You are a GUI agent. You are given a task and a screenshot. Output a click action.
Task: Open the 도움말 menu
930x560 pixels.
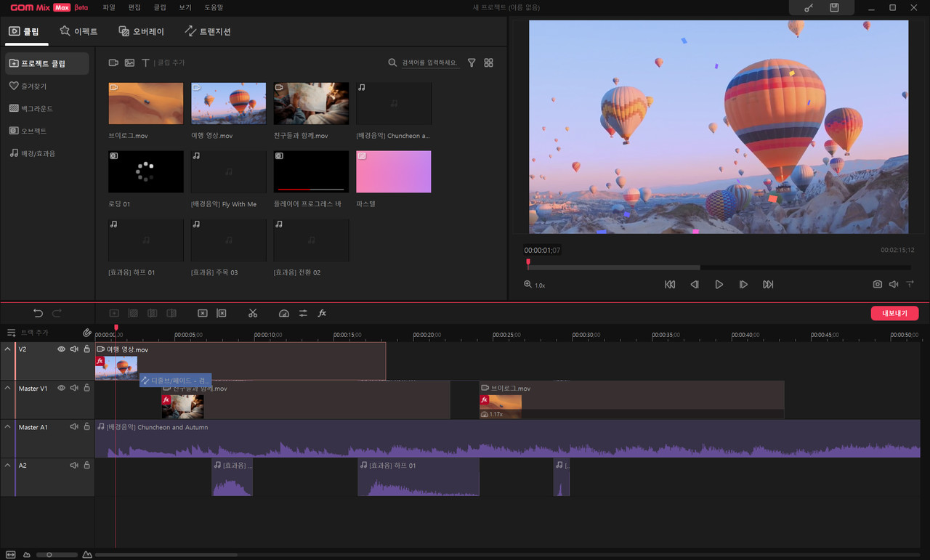pyautogui.click(x=214, y=7)
